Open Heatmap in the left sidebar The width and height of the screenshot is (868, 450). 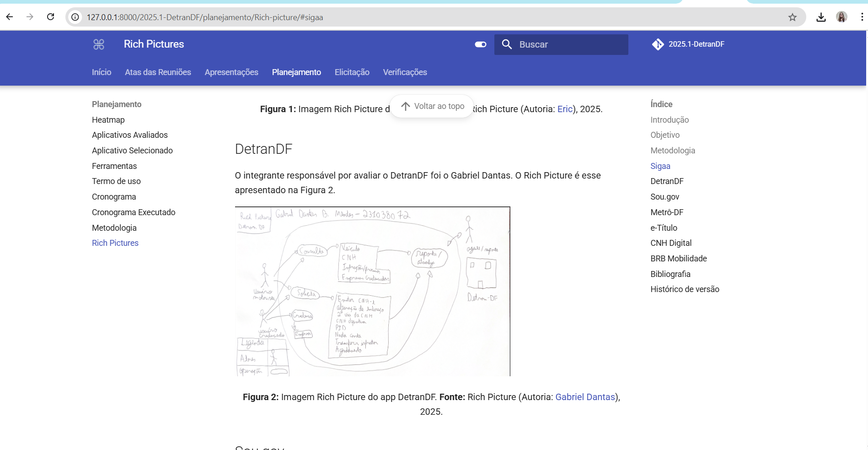click(108, 120)
